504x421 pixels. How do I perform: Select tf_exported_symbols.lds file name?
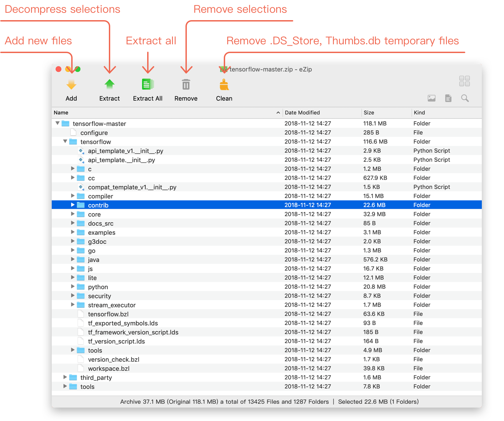pyautogui.click(x=123, y=323)
